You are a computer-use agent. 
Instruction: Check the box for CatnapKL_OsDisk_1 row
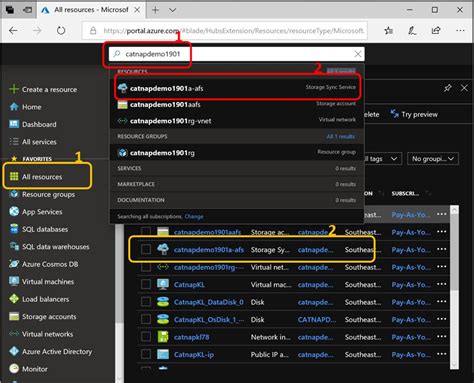[146, 319]
